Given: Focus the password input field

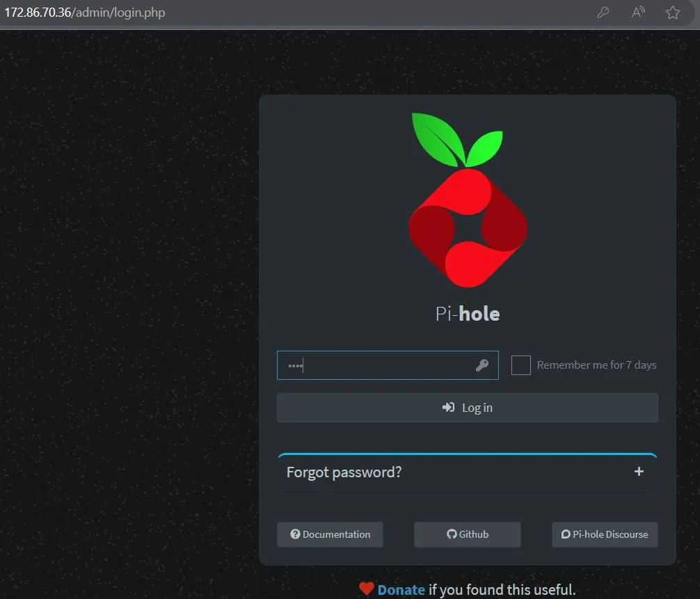Looking at the screenshot, I should click(376, 365).
